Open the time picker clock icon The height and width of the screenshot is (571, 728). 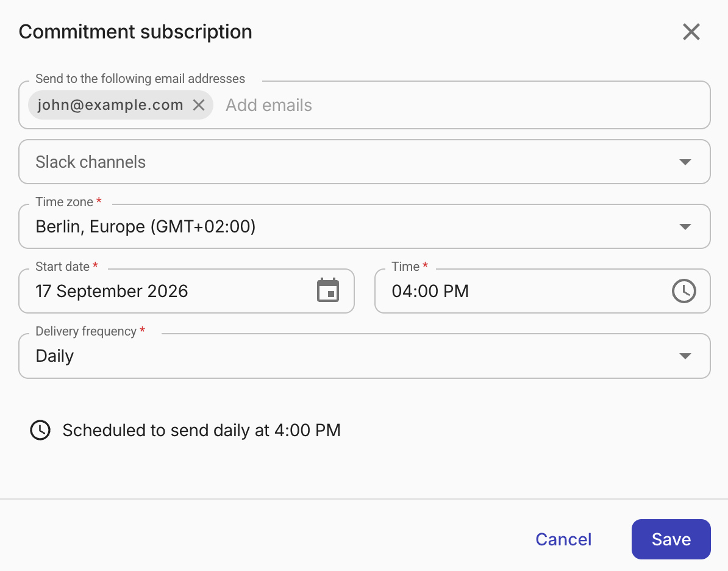click(684, 291)
